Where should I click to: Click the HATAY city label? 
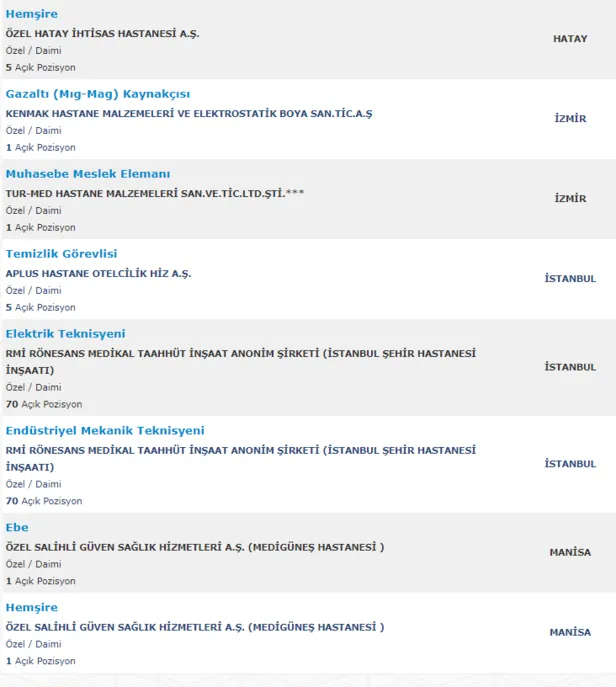click(570, 39)
